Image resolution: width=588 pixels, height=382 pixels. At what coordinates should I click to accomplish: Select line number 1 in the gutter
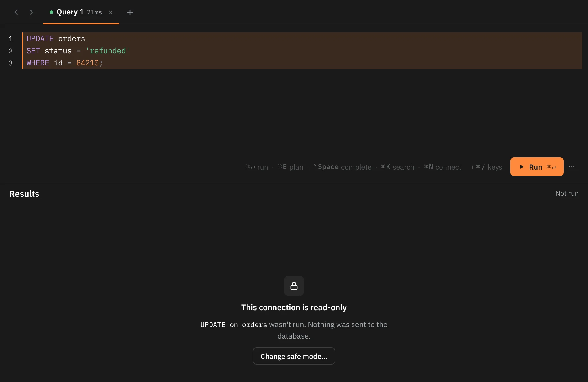coord(11,39)
